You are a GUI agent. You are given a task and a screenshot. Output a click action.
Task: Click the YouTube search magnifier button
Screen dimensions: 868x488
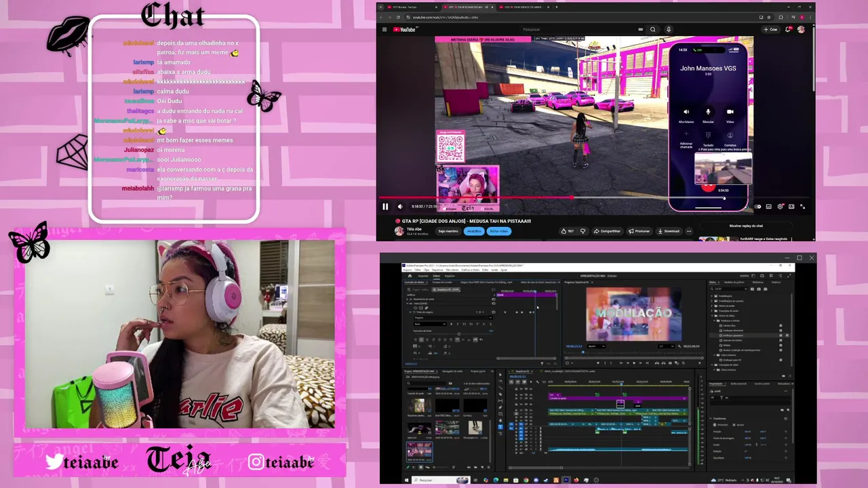tap(652, 29)
